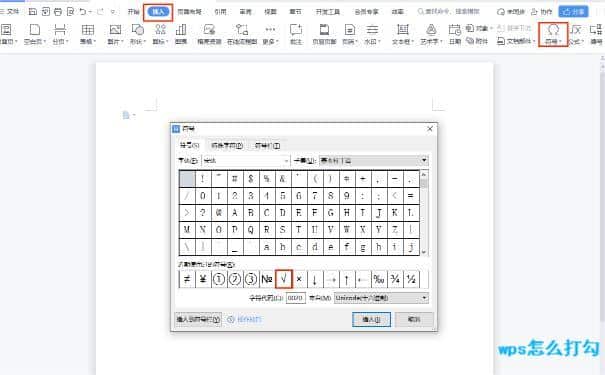The width and height of the screenshot is (605, 375).
Task: Click the Collaborate button
Action: click(x=542, y=12)
